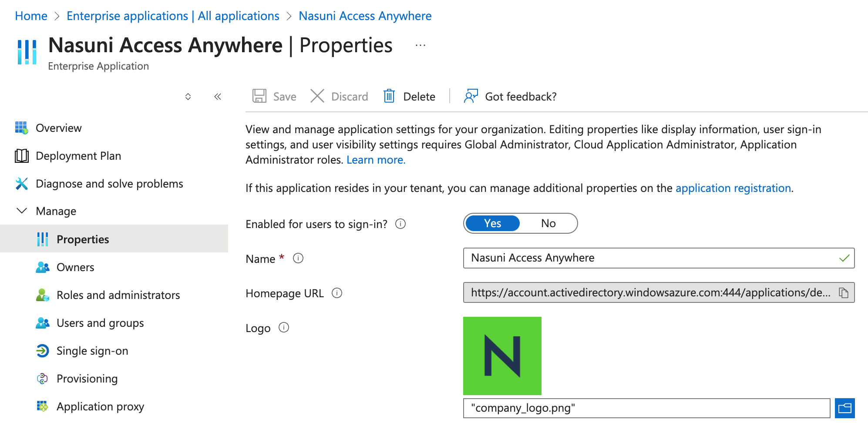
Task: Click the Delete trash can icon
Action: point(389,96)
